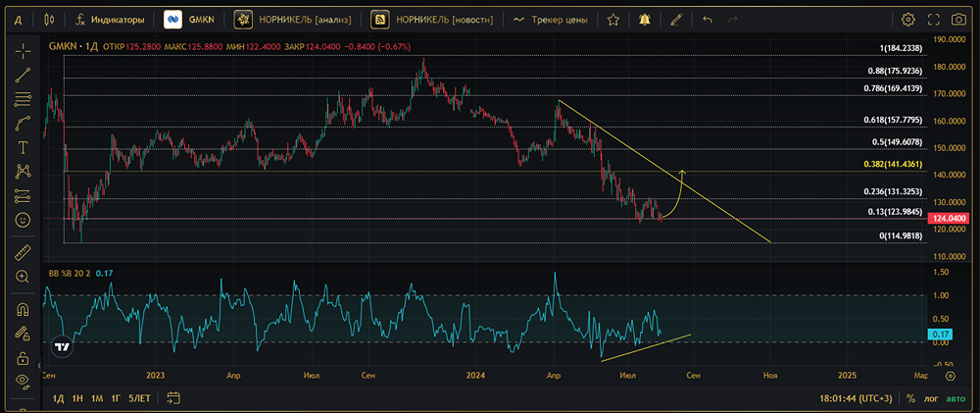Toggle magnet mode on

click(x=24, y=309)
